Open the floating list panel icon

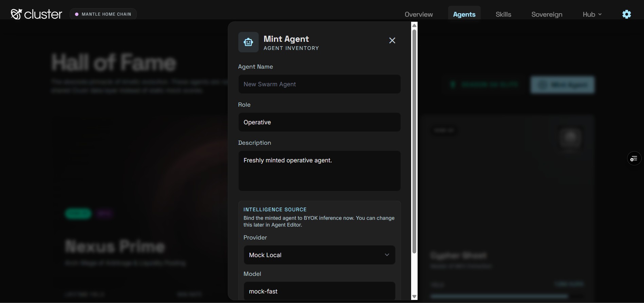coord(634,159)
